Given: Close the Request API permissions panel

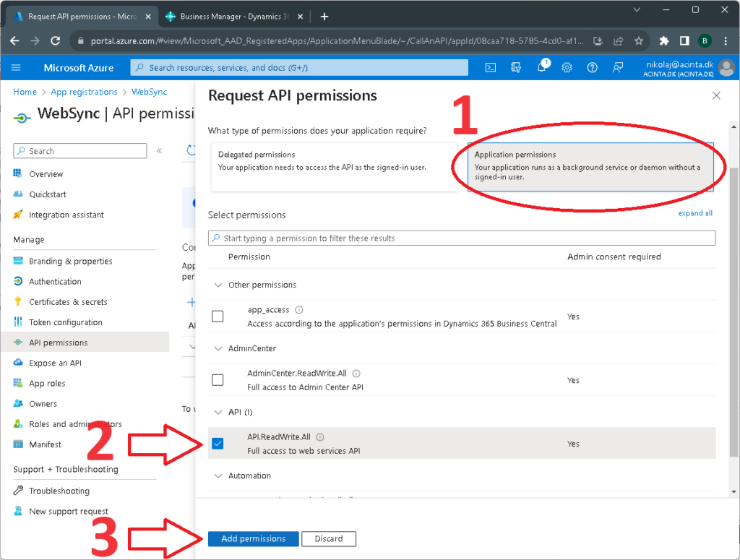Looking at the screenshot, I should tap(716, 95).
